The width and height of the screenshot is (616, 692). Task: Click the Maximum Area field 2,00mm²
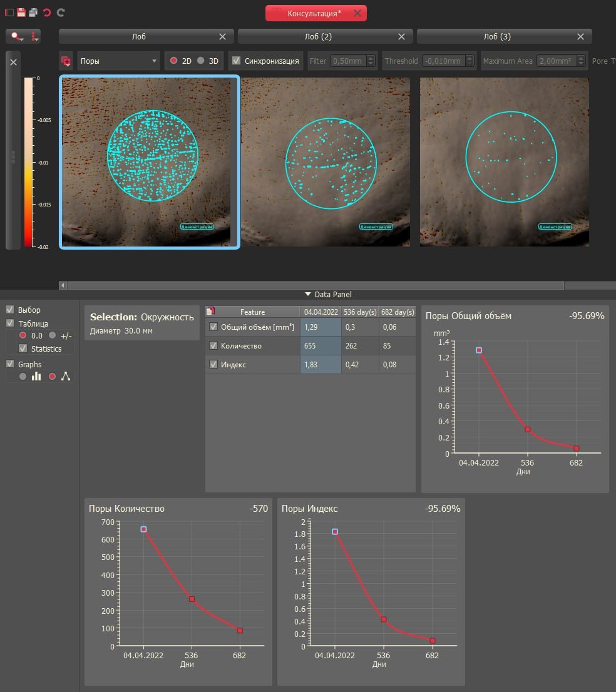click(x=557, y=61)
